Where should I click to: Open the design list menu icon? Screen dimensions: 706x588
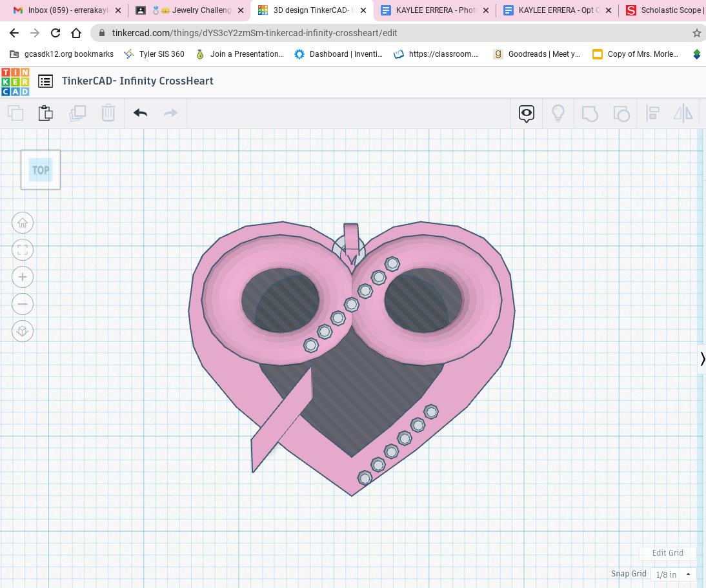pyautogui.click(x=45, y=81)
